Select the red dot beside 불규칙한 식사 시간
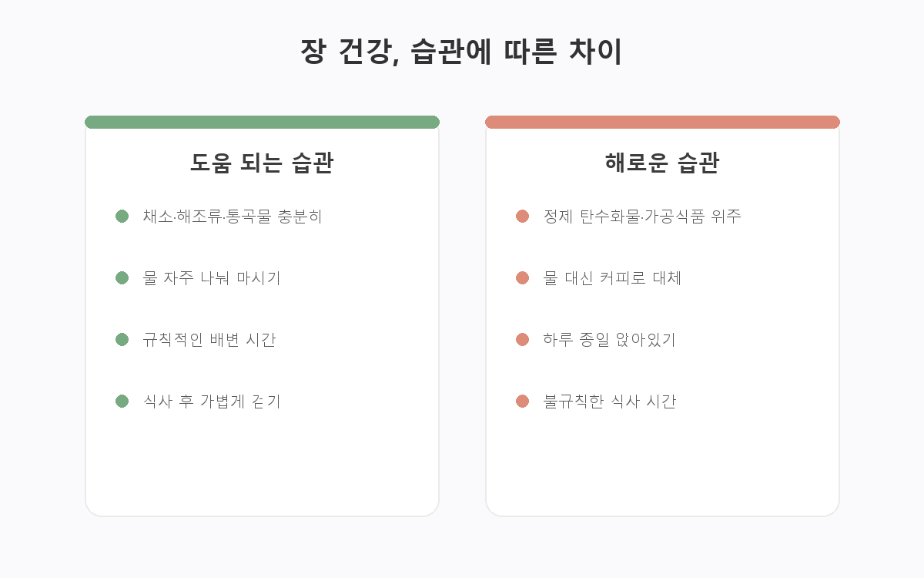The width and height of the screenshot is (924, 578). click(x=522, y=402)
